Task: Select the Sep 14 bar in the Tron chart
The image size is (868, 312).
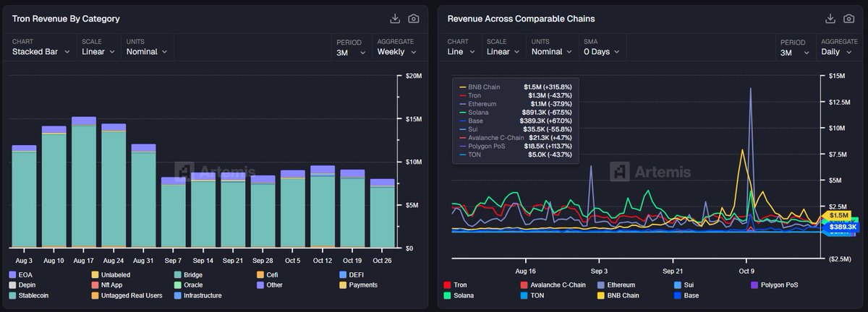Action: pos(203,211)
